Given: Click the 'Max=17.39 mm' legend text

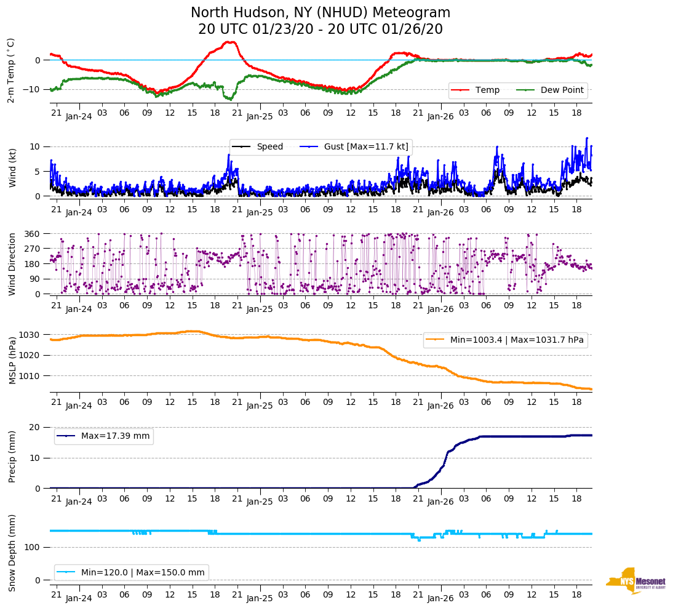Looking at the screenshot, I should tap(115, 436).
